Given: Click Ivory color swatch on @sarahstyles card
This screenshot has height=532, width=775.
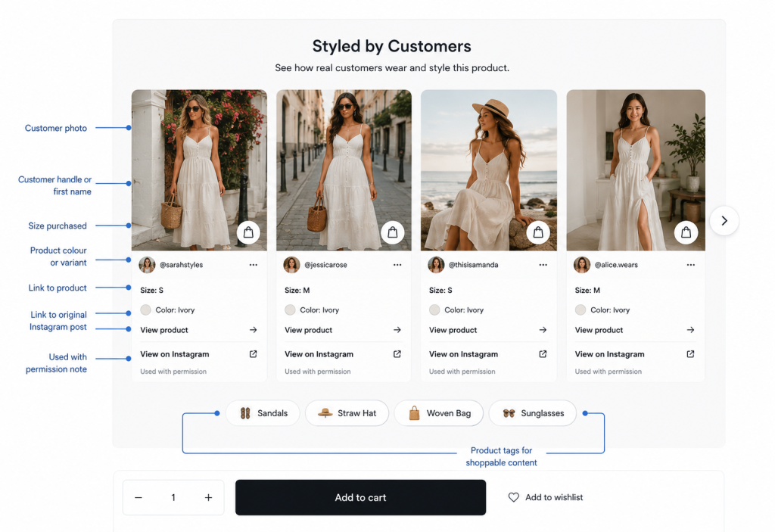Looking at the screenshot, I should tap(146, 310).
